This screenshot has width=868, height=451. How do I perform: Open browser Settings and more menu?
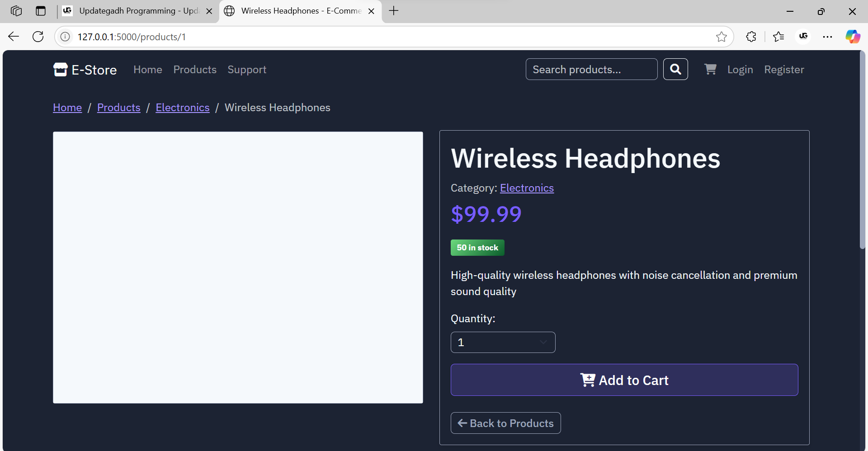click(x=827, y=37)
